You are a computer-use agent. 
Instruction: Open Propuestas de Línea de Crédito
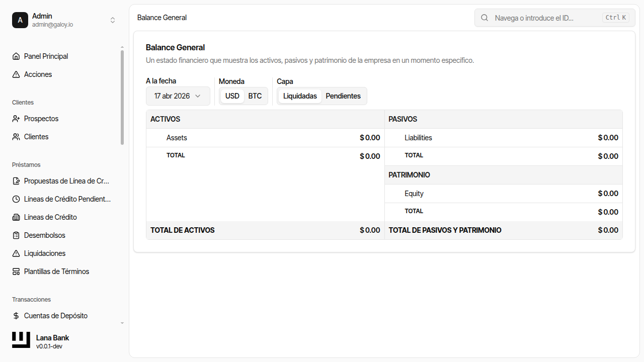click(66, 181)
